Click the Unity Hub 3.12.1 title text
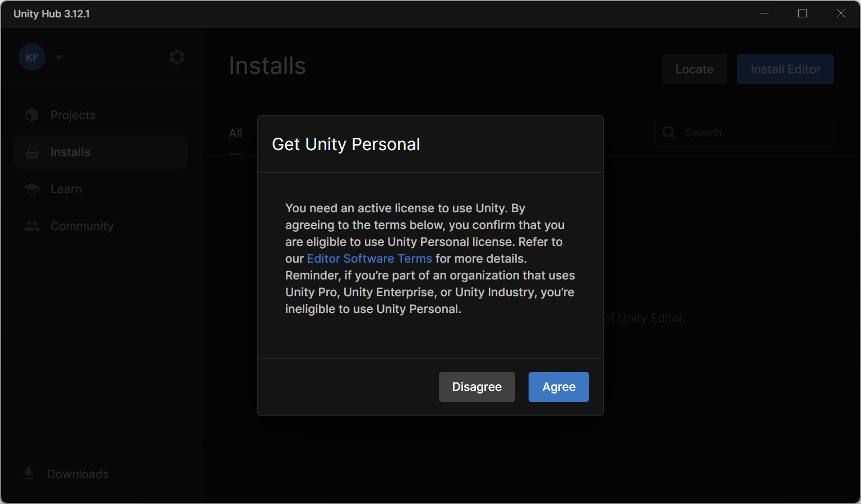This screenshot has height=504, width=861. [x=52, y=14]
